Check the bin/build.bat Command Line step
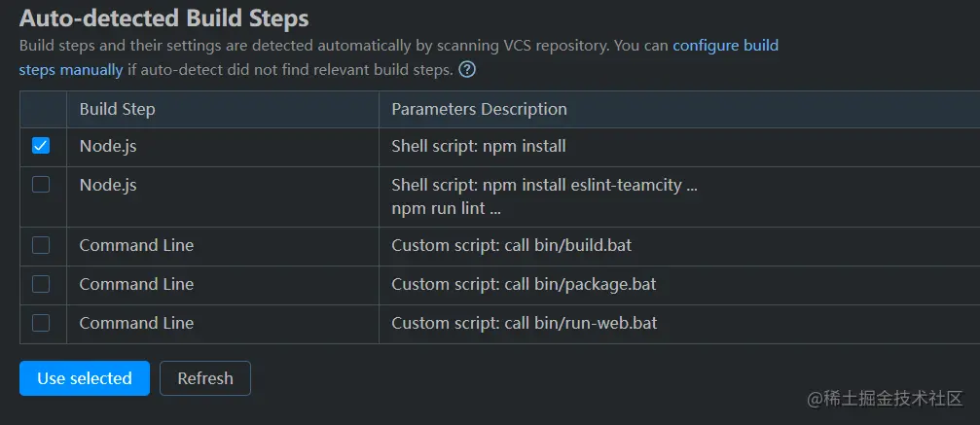The image size is (980, 425). (41, 245)
